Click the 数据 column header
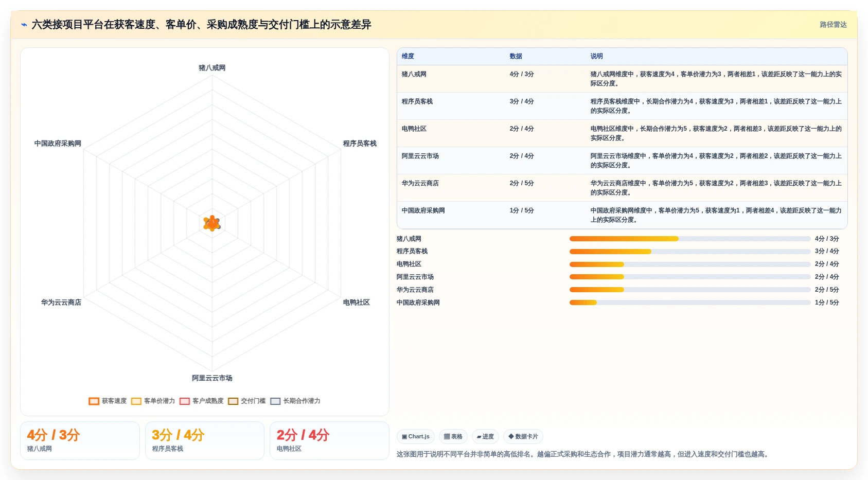868x480 pixels. 516,57
